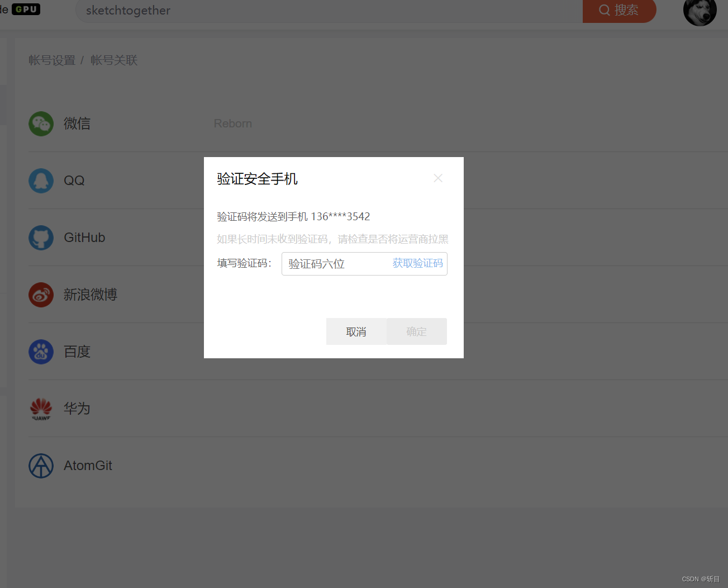Screen dimensions: 728x588
Task: Click the QQ penguin icon
Action: [x=41, y=181]
